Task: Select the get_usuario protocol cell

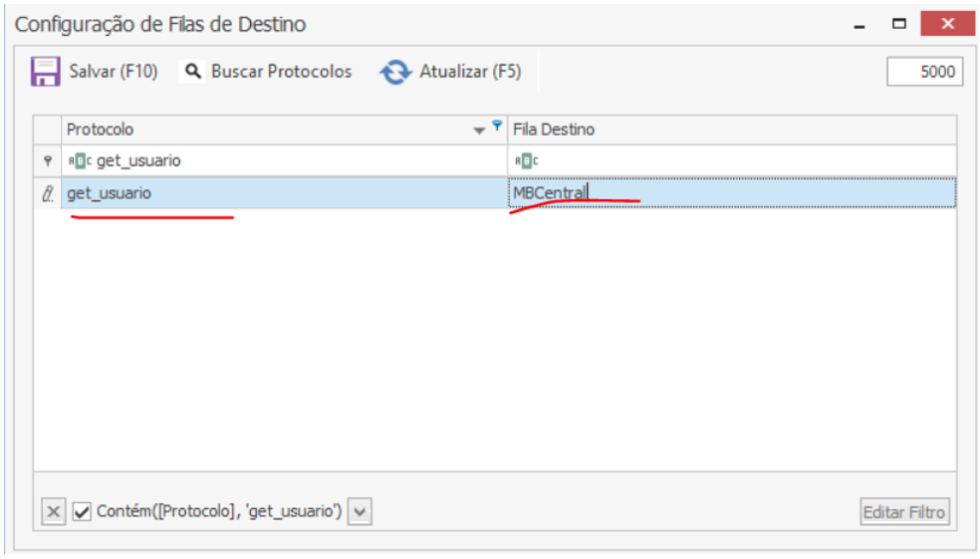Action: click(x=285, y=193)
